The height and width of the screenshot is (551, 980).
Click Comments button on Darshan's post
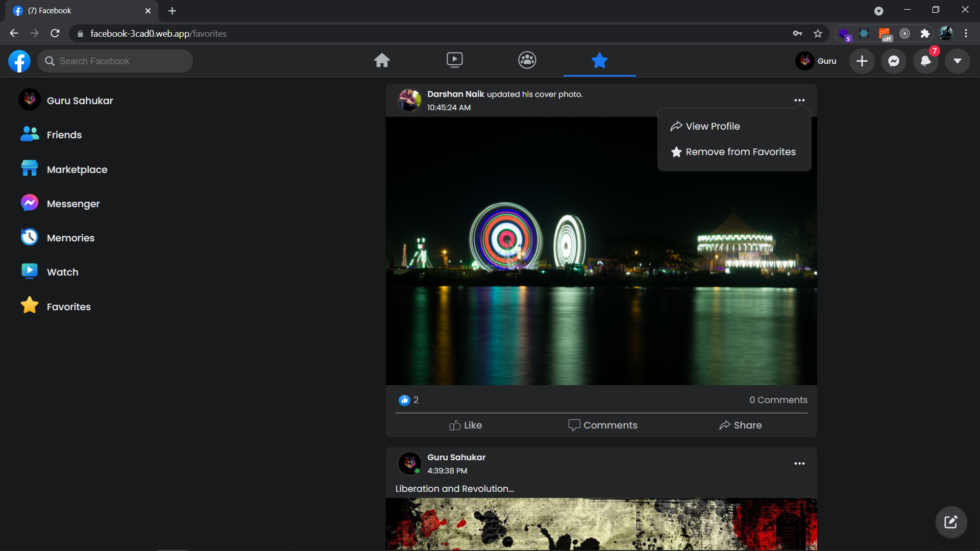(603, 425)
